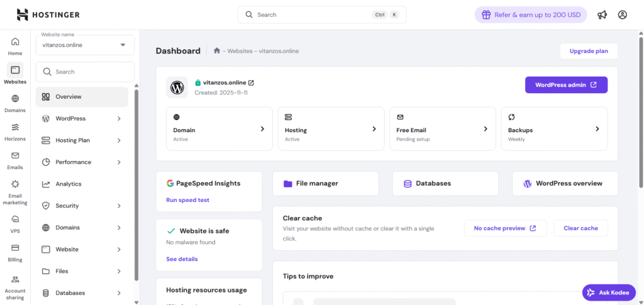
Task: Open Email marketing in left rail
Action: click(x=15, y=191)
